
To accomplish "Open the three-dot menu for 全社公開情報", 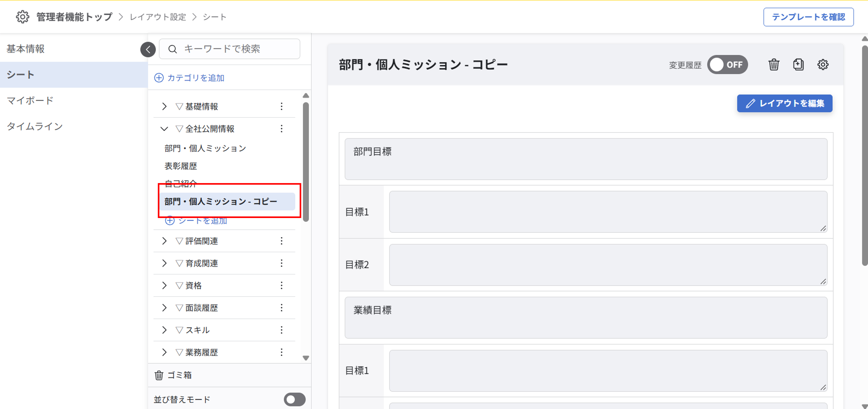I will click(x=281, y=129).
